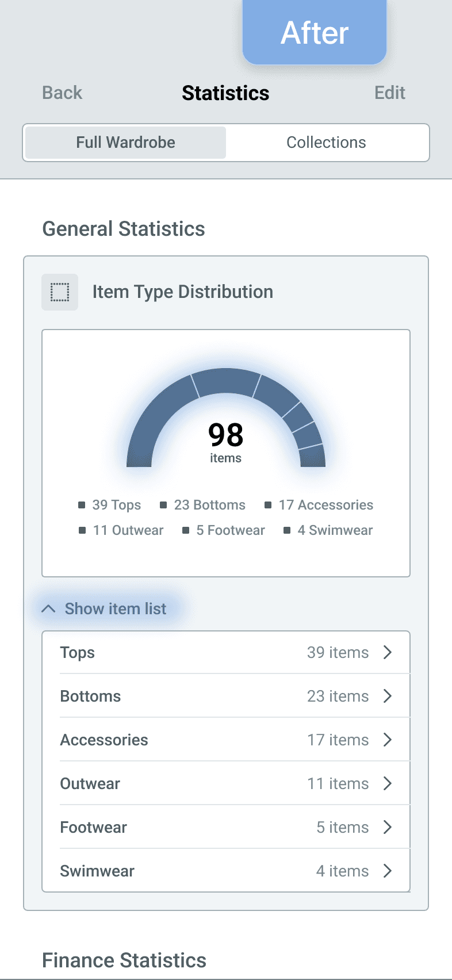Click the '23 items' count

coord(338,696)
